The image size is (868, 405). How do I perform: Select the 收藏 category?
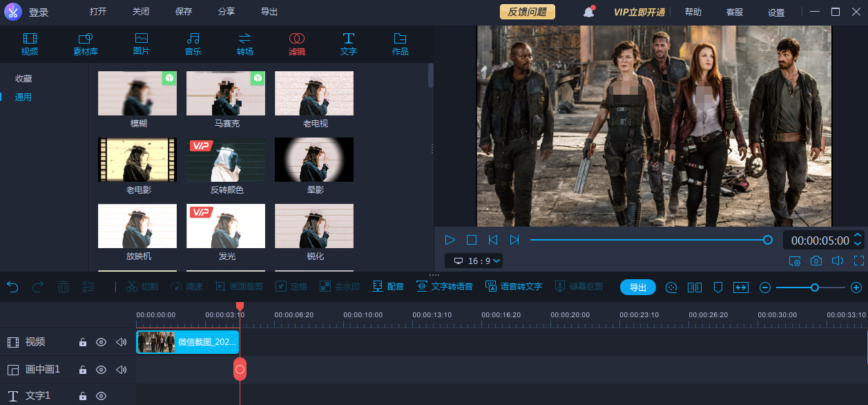point(23,79)
